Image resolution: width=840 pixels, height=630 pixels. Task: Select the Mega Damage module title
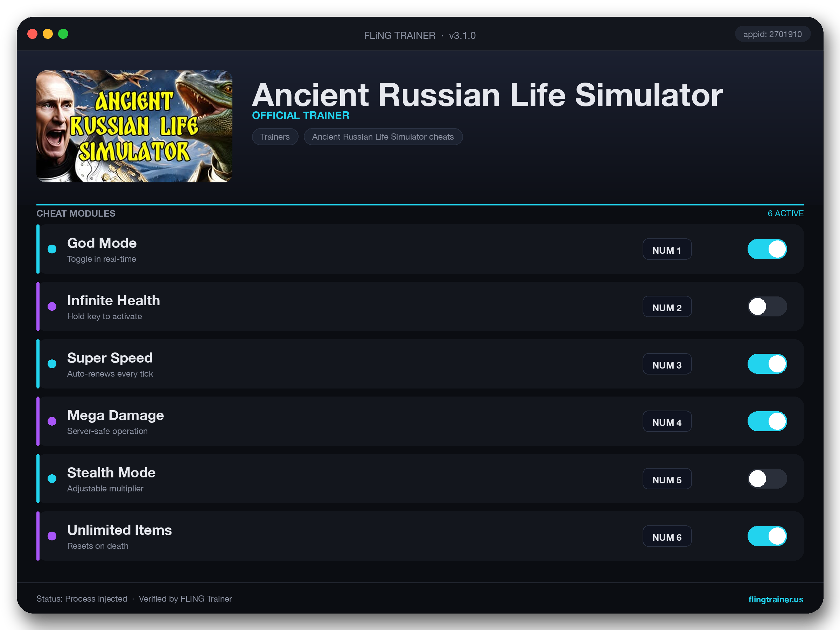(x=115, y=415)
